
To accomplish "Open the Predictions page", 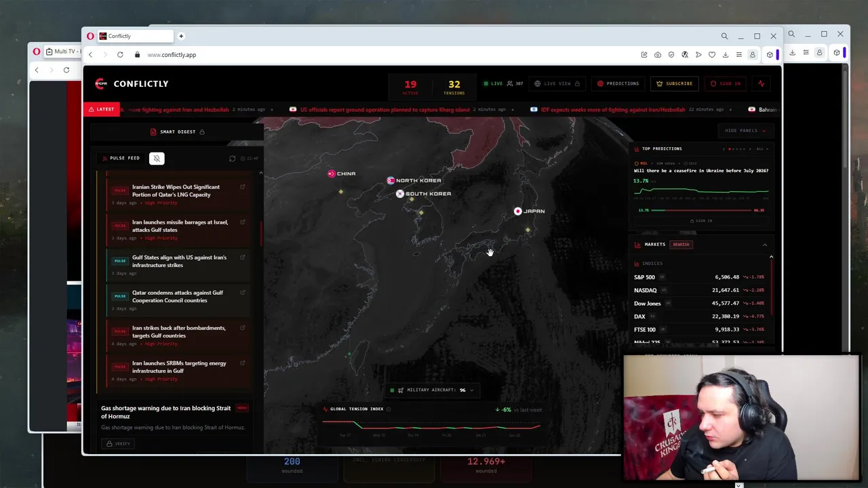I will click(x=618, y=83).
